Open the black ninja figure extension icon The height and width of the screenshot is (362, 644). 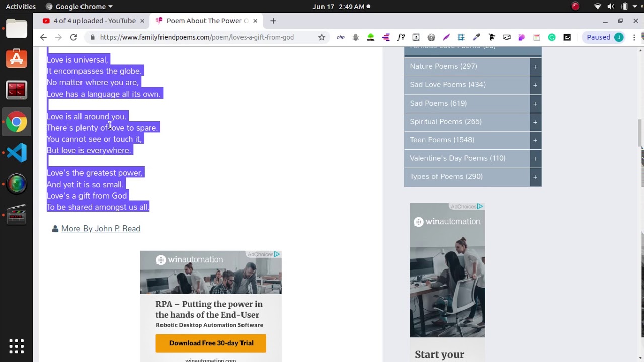pos(492,37)
